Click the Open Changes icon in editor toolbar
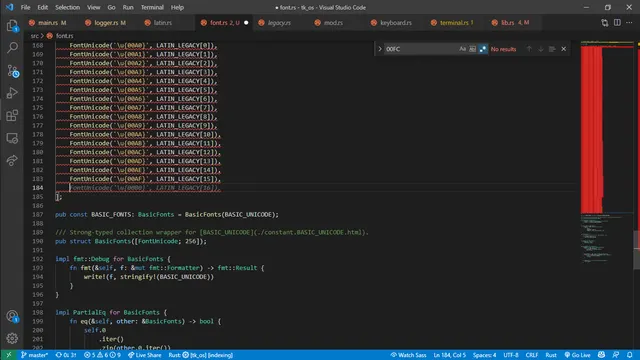 click(x=604, y=23)
